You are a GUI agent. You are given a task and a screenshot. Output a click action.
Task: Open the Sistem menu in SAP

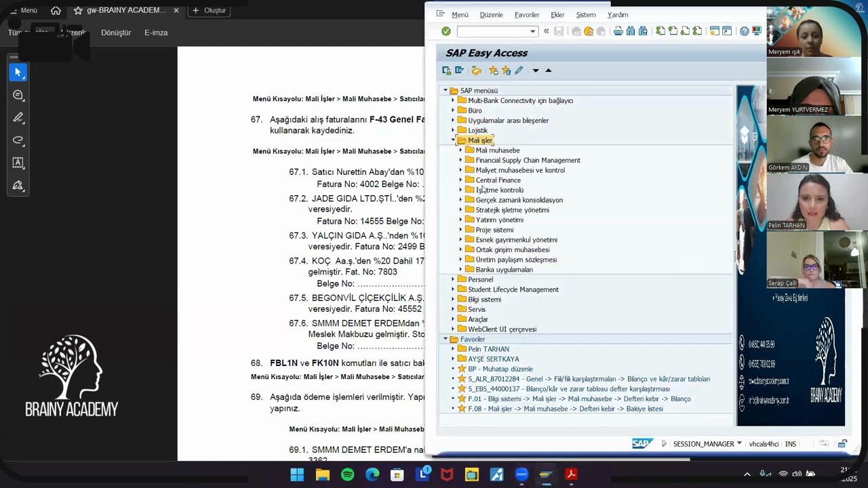586,15
